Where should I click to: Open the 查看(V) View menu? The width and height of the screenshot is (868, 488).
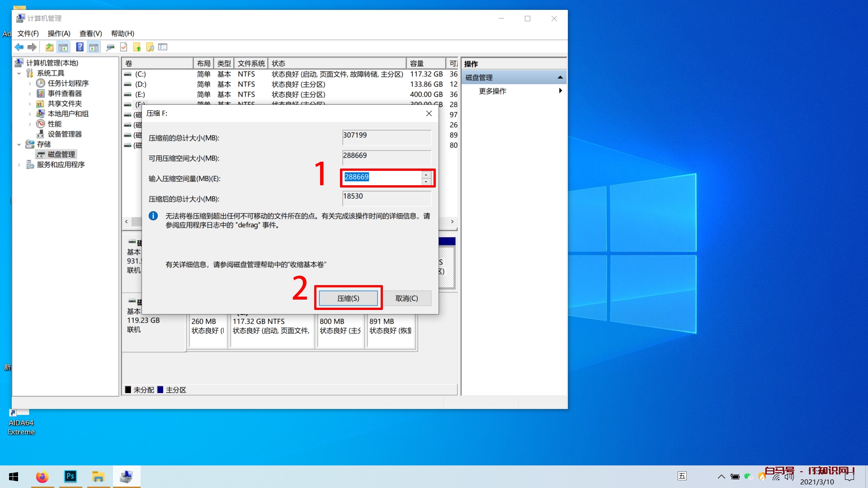pyautogui.click(x=90, y=33)
